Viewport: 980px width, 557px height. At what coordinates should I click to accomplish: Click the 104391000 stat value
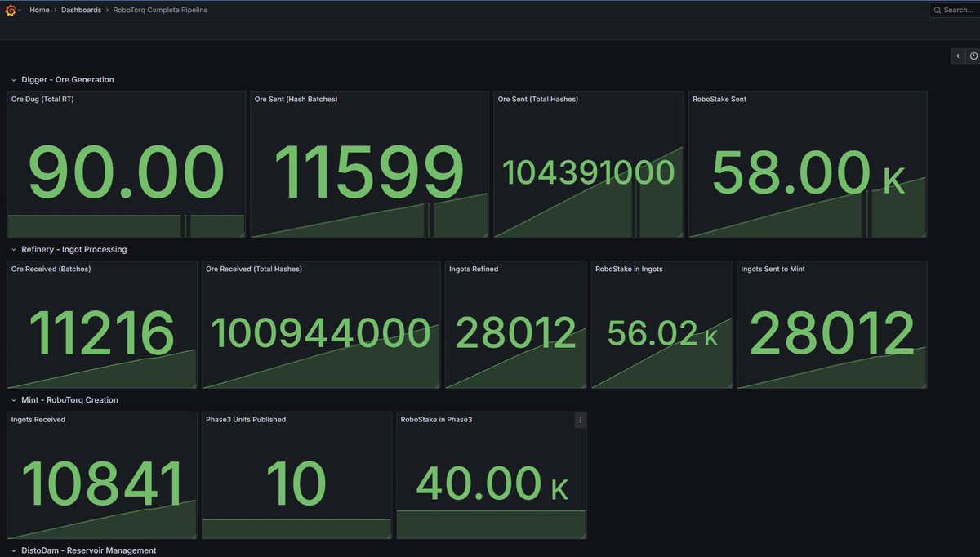click(x=588, y=172)
